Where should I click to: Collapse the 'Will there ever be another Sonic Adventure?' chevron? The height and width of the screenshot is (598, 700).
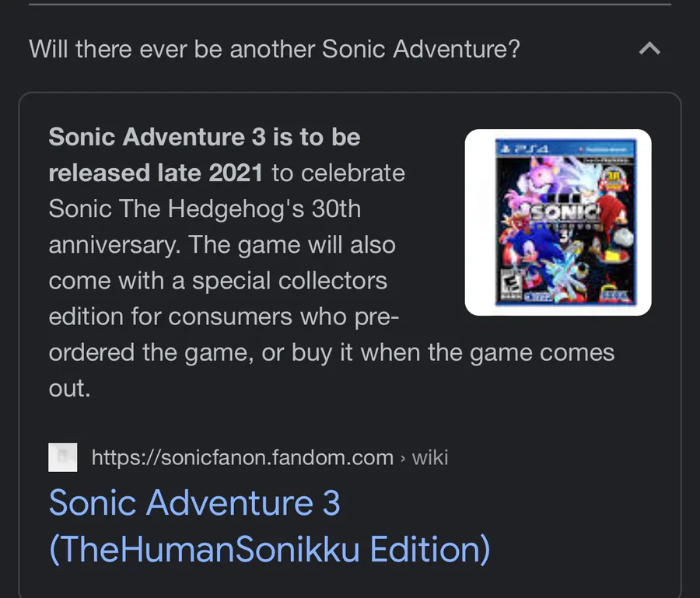[649, 49]
